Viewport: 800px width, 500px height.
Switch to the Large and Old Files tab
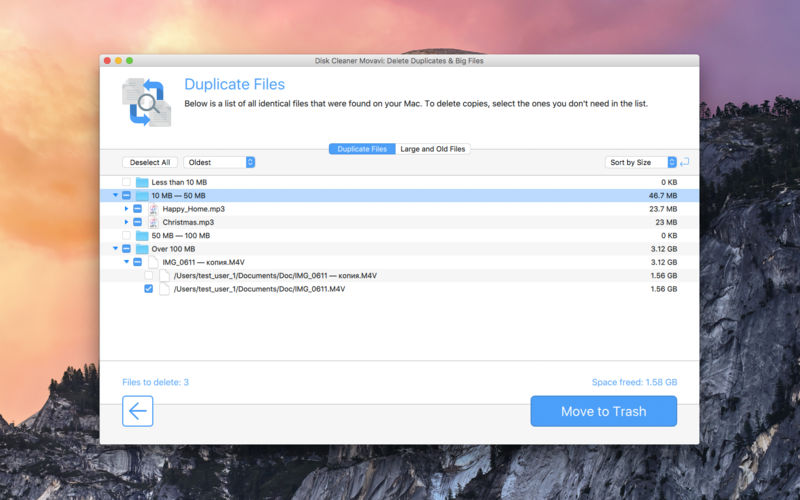[x=433, y=149]
